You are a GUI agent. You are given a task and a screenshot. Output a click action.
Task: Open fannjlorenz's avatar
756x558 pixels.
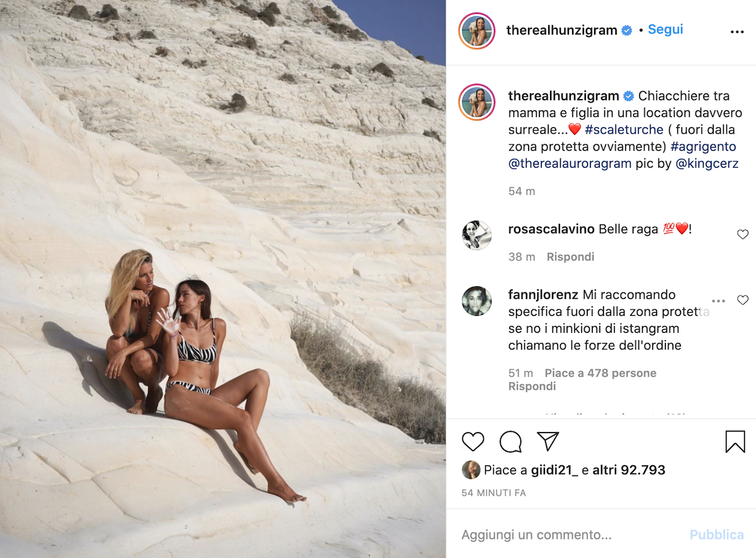(477, 301)
